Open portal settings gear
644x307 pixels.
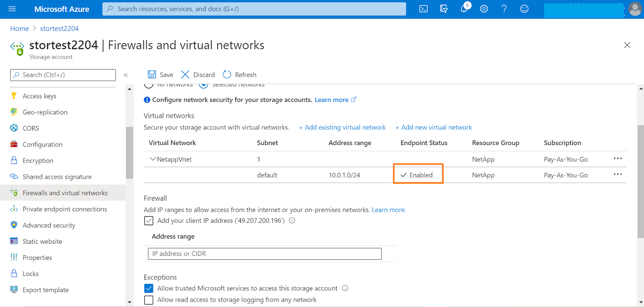tap(484, 9)
